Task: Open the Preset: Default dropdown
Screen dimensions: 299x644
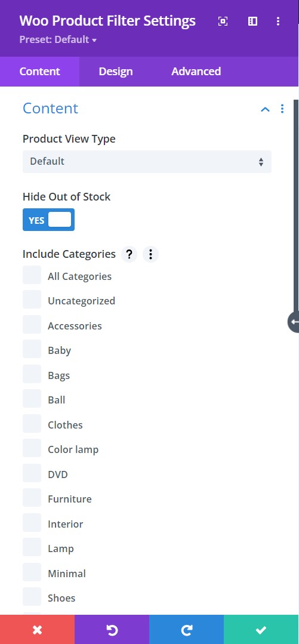Action: click(58, 40)
